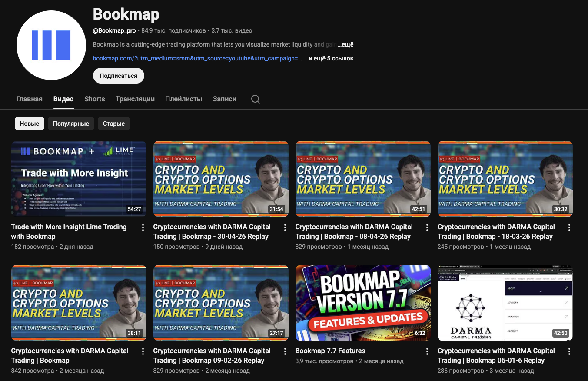Click the 329 просмотров • 2 месяца назад text
The width and height of the screenshot is (588, 381).
click(202, 371)
